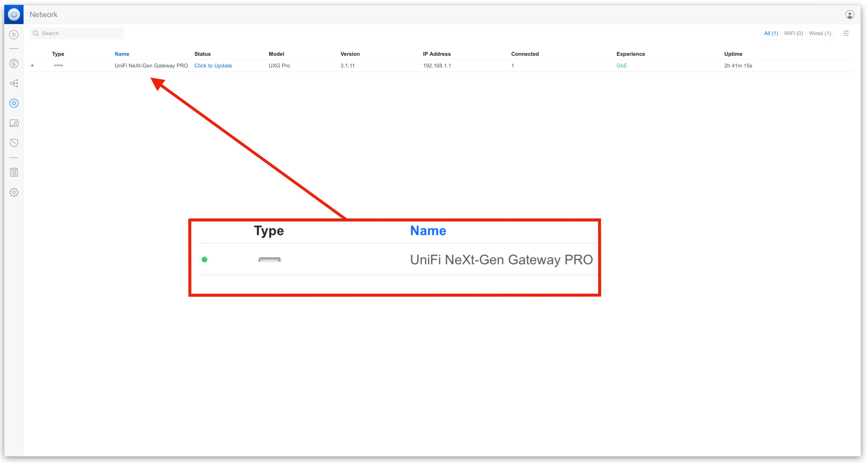Select the All (1) filter tab
The image size is (868, 463).
[x=770, y=33]
